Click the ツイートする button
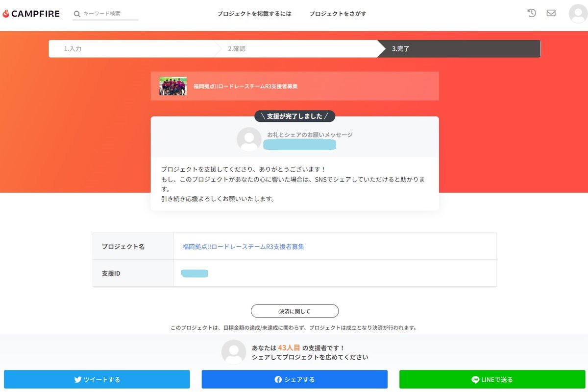Screen dimensions: 588x392 tap(97, 379)
